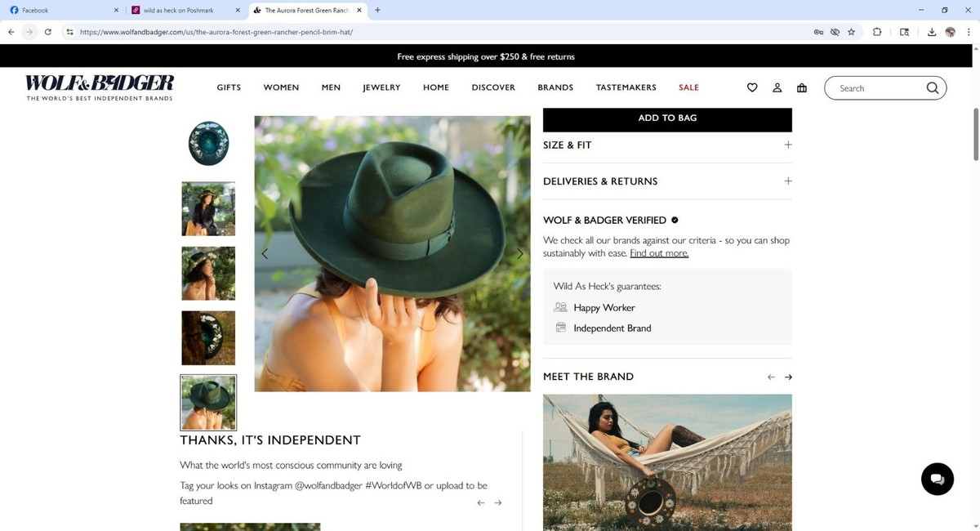The image size is (980, 531).
Task: Open the Jewelry menu
Action: tap(381, 87)
